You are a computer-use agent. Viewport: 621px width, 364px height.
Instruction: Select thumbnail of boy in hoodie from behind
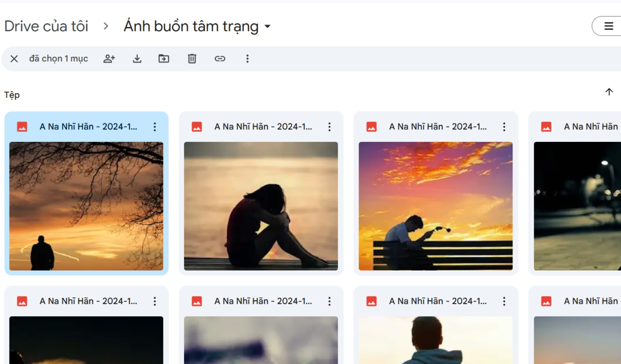click(x=436, y=340)
